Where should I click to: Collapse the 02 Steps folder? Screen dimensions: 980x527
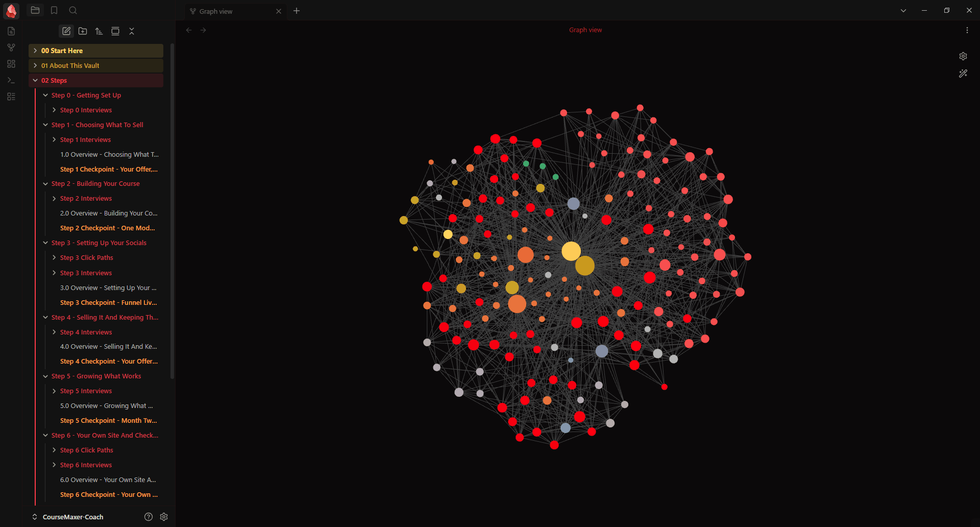click(96, 80)
